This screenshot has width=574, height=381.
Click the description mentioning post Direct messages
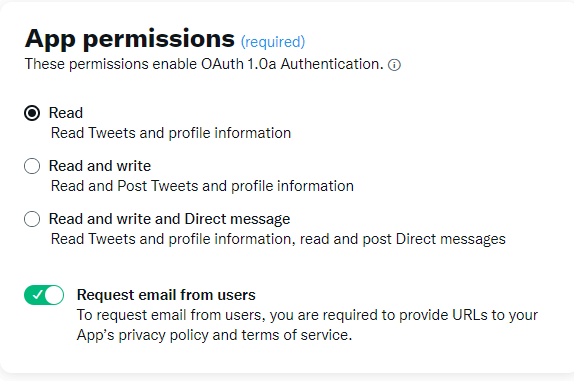[278, 239]
